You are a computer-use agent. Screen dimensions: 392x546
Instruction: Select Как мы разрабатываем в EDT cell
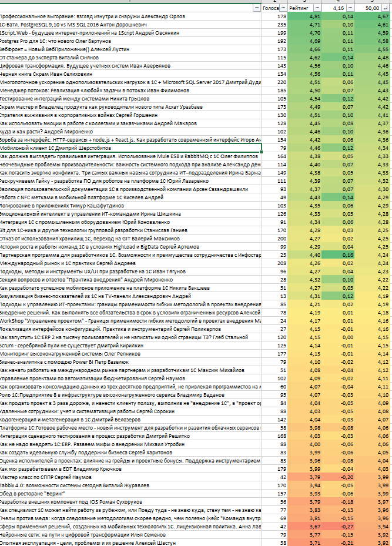click(130, 470)
